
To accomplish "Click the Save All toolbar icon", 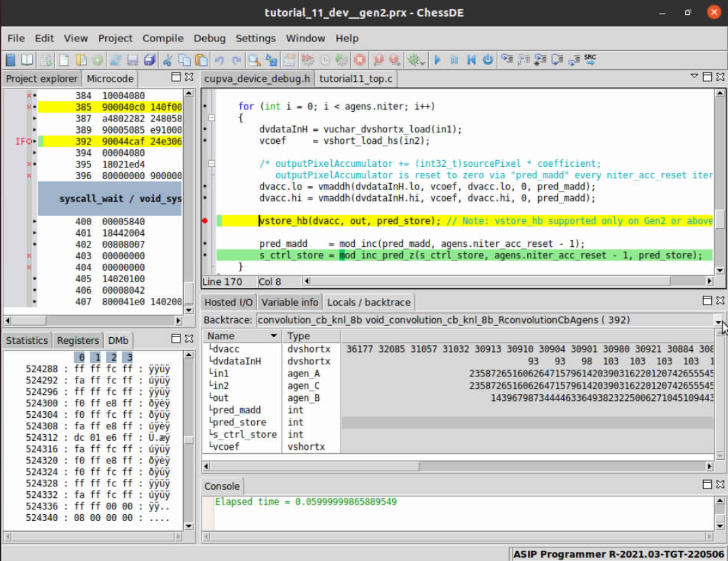I will 149,60.
